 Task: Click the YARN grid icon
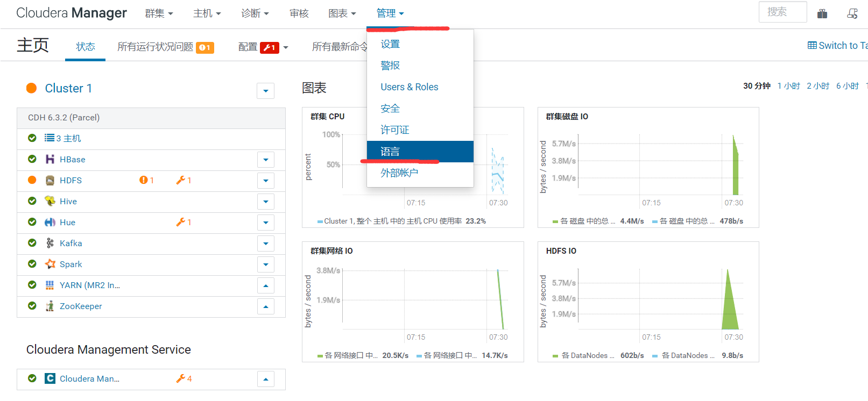50,285
